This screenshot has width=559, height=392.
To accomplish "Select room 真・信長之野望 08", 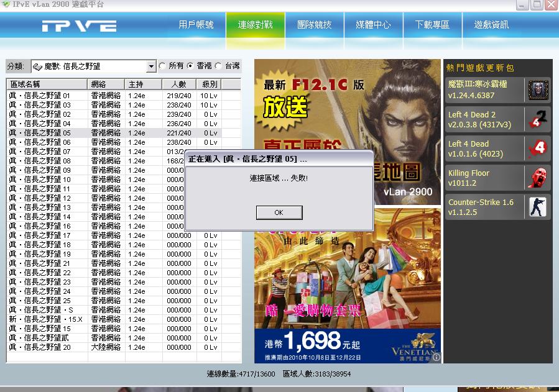I will click(96, 161).
